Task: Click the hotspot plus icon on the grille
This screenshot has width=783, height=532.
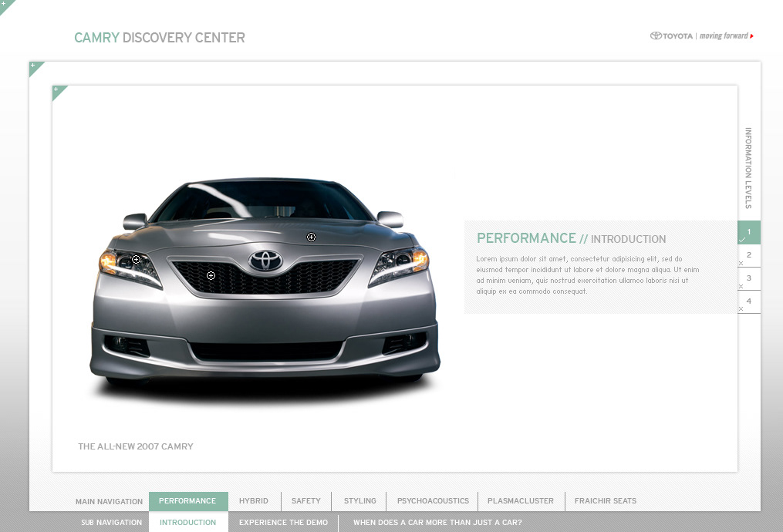Action: tap(211, 275)
